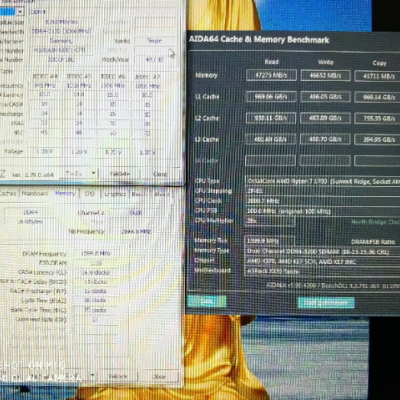The width and height of the screenshot is (400, 400).
Task: Open the Tools dropdown arrow in upper CPU-Z window
Action: click(x=93, y=173)
